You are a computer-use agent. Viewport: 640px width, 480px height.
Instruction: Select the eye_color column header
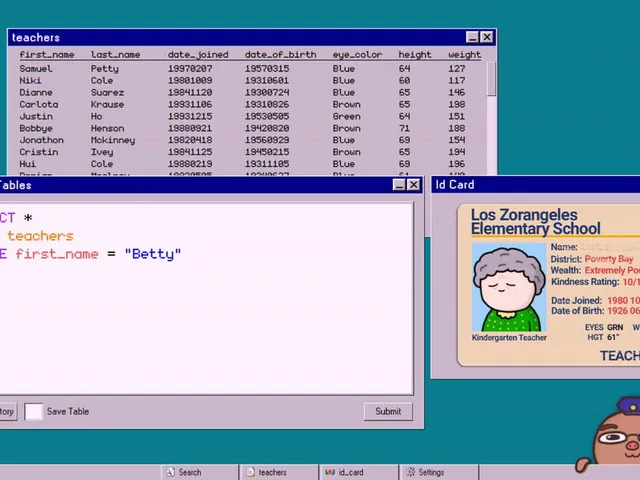coord(357,55)
